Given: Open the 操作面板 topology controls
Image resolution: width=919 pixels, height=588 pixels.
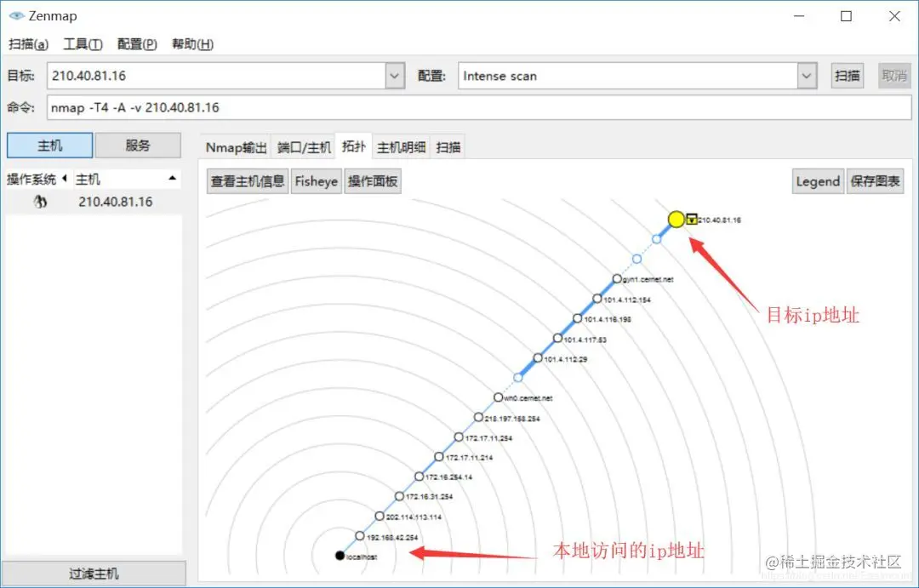Looking at the screenshot, I should tap(373, 180).
